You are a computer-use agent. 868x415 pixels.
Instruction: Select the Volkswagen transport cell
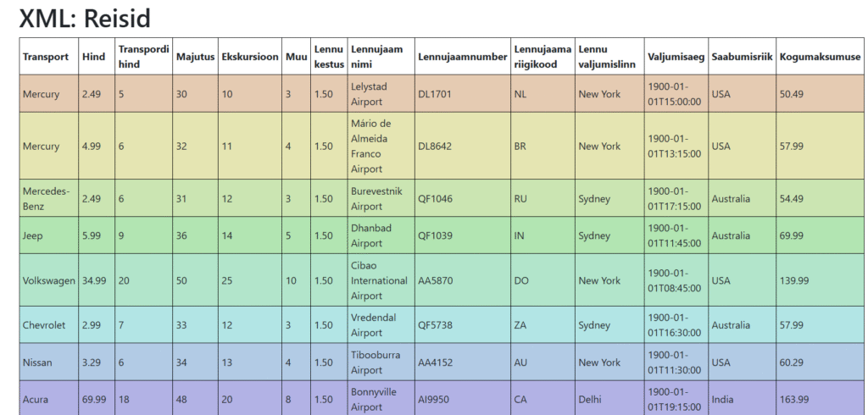(48, 280)
